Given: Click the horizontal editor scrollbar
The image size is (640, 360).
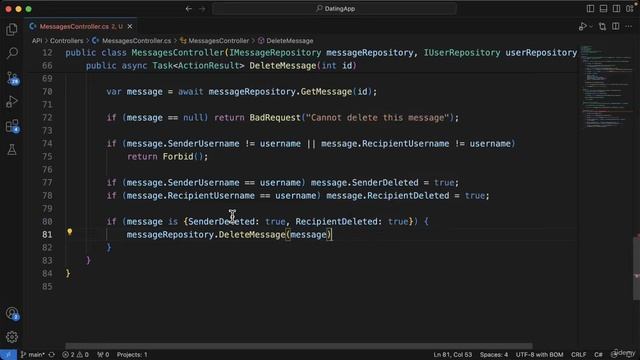Looking at the screenshot, I should coord(299,346).
